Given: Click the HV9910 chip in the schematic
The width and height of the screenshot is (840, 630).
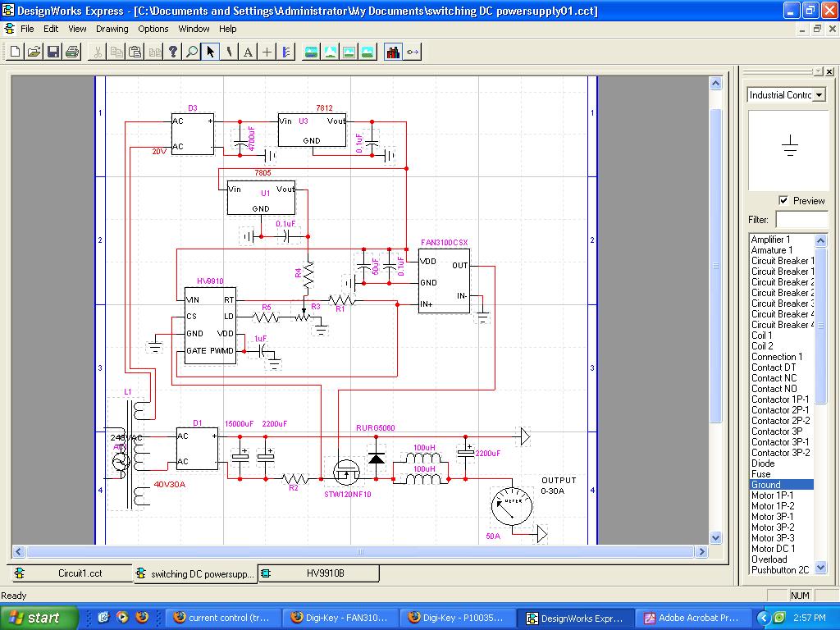Looking at the screenshot, I should [210, 326].
